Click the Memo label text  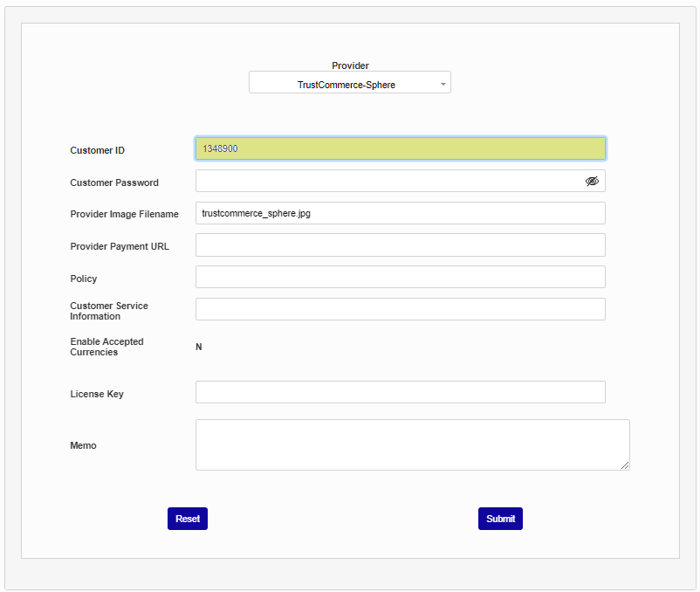click(x=83, y=445)
